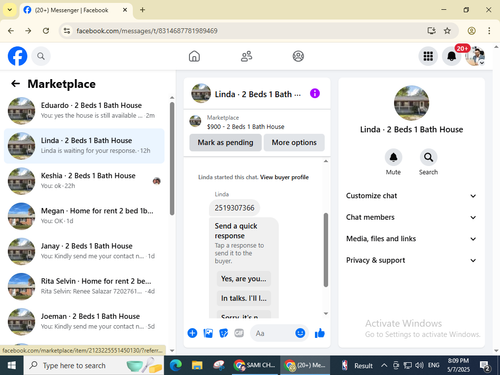Click taskbar Type here to search box
This screenshot has width=500, height=375.
[94, 366]
